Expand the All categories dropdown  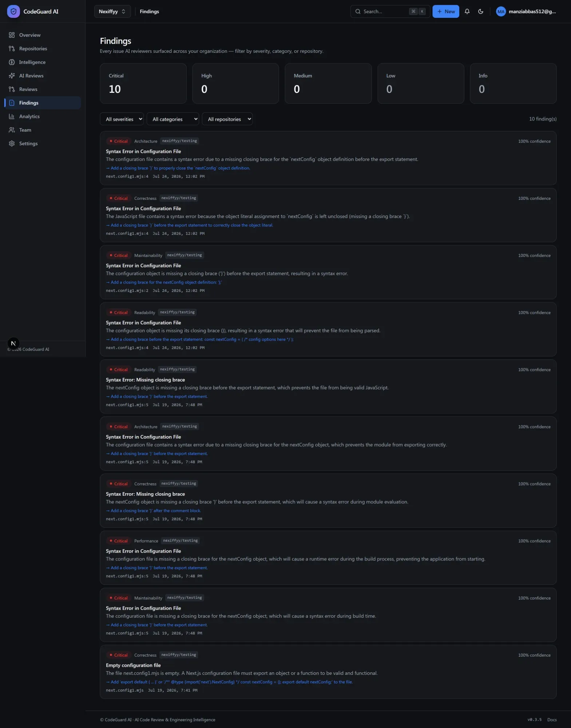coord(173,119)
